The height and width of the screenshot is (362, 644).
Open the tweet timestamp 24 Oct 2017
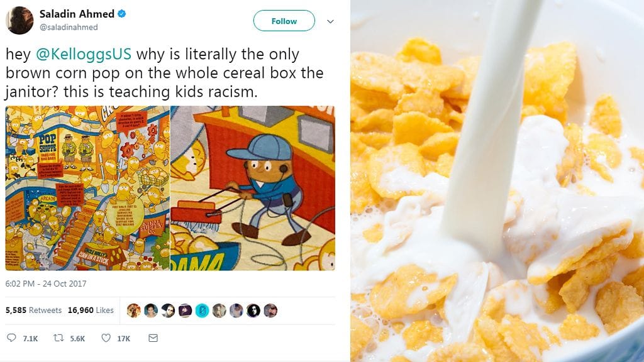(45, 283)
